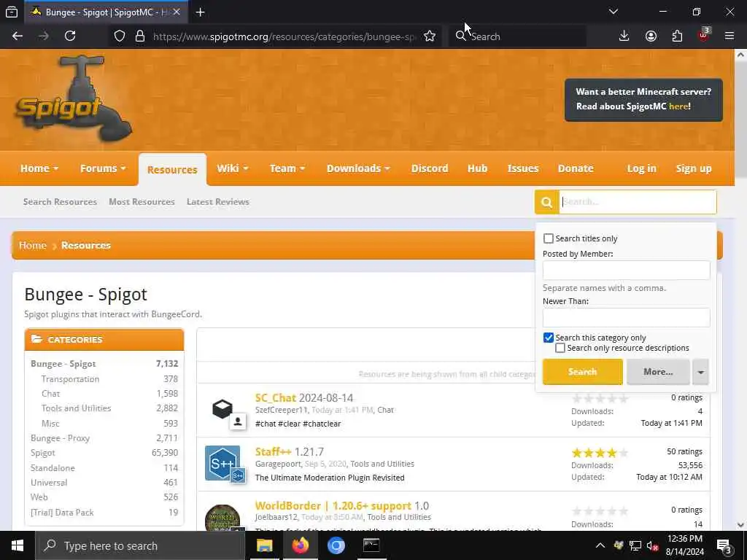
Task: Go back with the browser back arrow
Action: [18, 36]
